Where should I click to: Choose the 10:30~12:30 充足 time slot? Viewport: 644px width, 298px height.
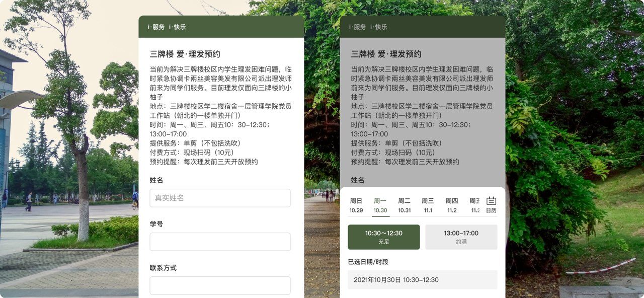[384, 237]
